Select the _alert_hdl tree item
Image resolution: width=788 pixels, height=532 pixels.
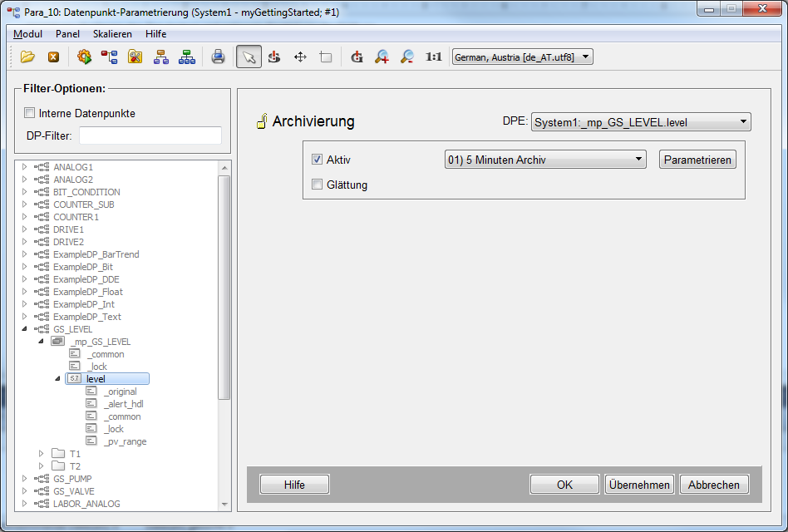click(x=123, y=403)
